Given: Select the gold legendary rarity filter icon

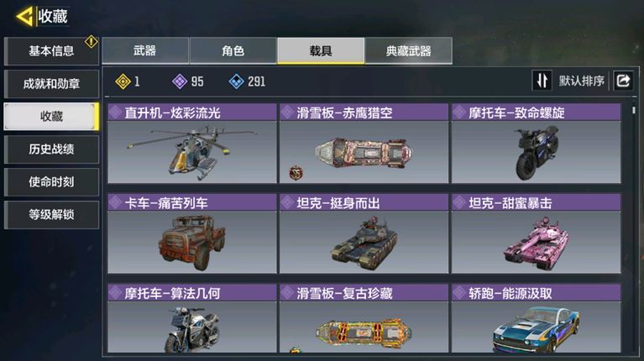Looking at the screenshot, I should pyautogui.click(x=123, y=81).
